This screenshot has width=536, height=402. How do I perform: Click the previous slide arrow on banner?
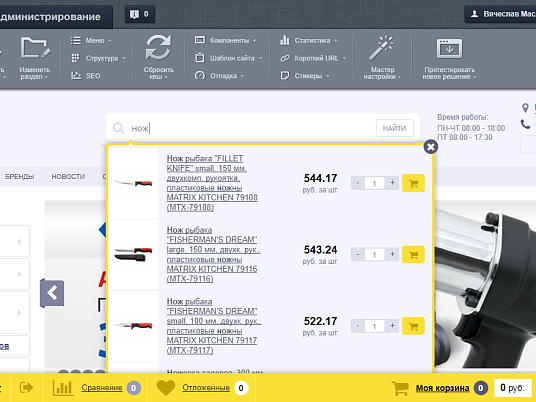click(52, 293)
